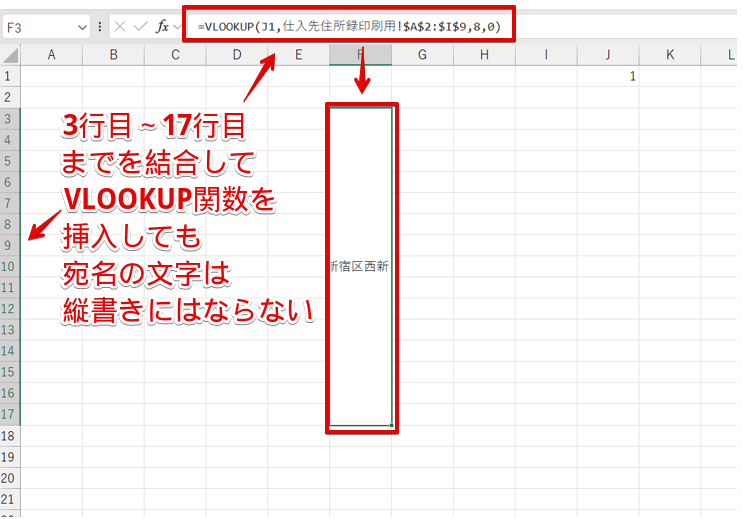Select row 17 header

point(10,414)
